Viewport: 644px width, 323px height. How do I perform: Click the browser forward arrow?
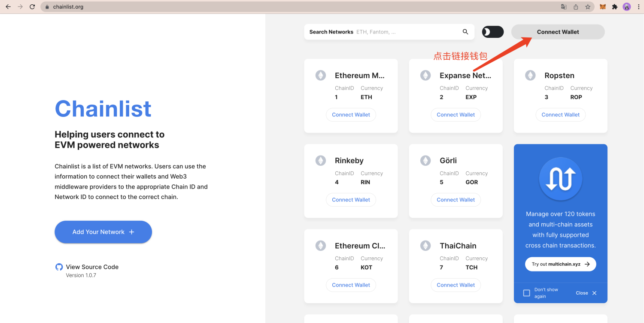tap(20, 7)
